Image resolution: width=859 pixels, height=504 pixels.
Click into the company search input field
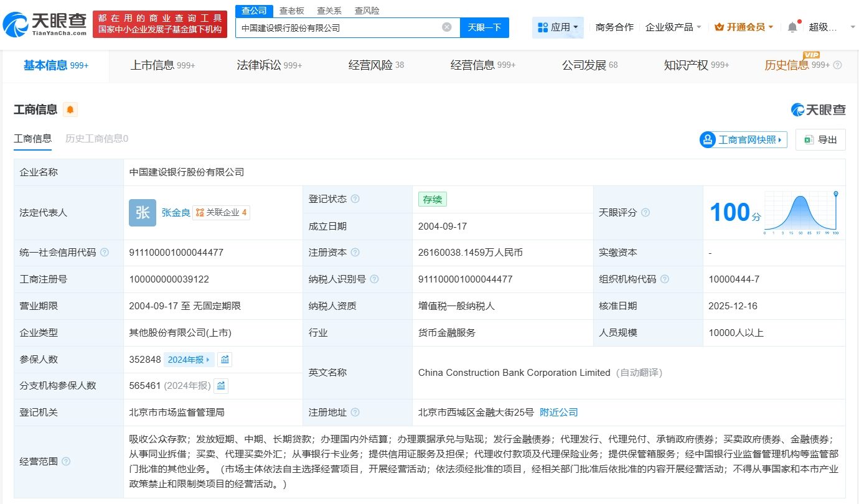point(336,27)
